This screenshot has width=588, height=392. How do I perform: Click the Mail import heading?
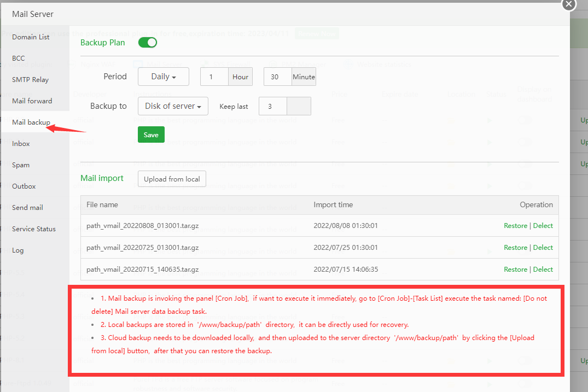tap(102, 178)
